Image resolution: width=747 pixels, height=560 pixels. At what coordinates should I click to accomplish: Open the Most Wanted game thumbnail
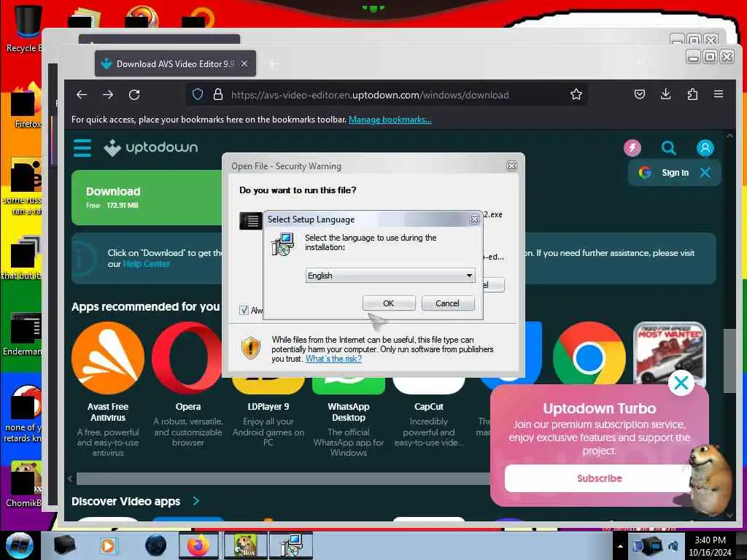coord(670,352)
